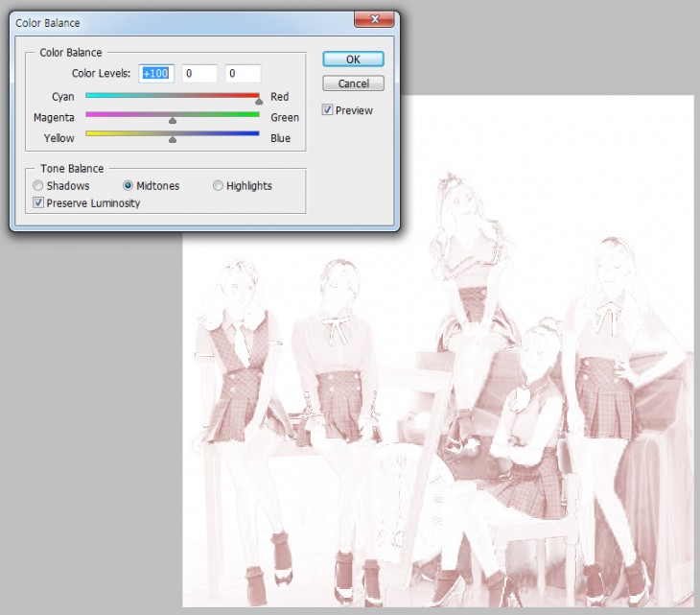The height and width of the screenshot is (615, 700).
Task: Click the first Color Levels field showing +100
Action: tap(156, 74)
